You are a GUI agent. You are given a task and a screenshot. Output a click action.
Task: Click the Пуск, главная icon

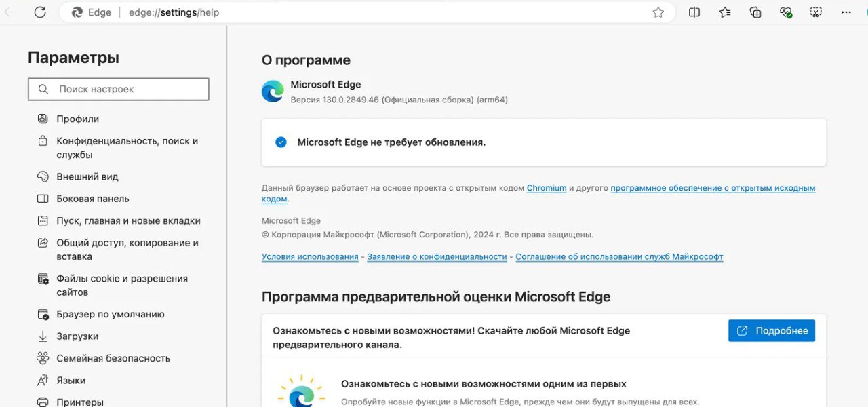tap(43, 220)
